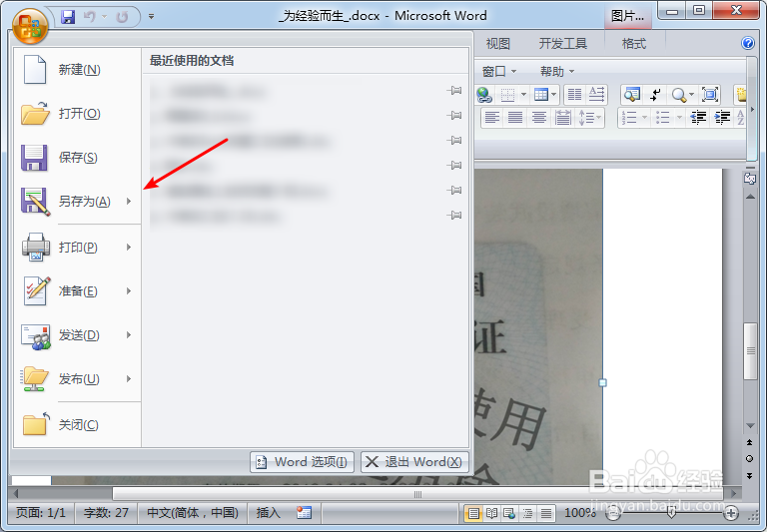The height and width of the screenshot is (532, 767).
Task: Pin the fourth recent document
Action: pos(454,166)
